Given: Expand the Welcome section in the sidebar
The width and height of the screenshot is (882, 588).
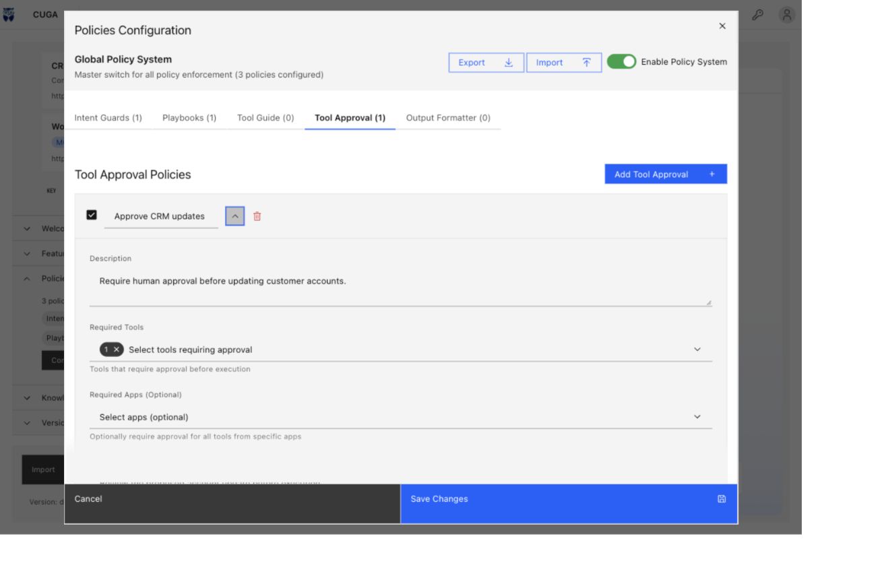Looking at the screenshot, I should click(x=38, y=228).
